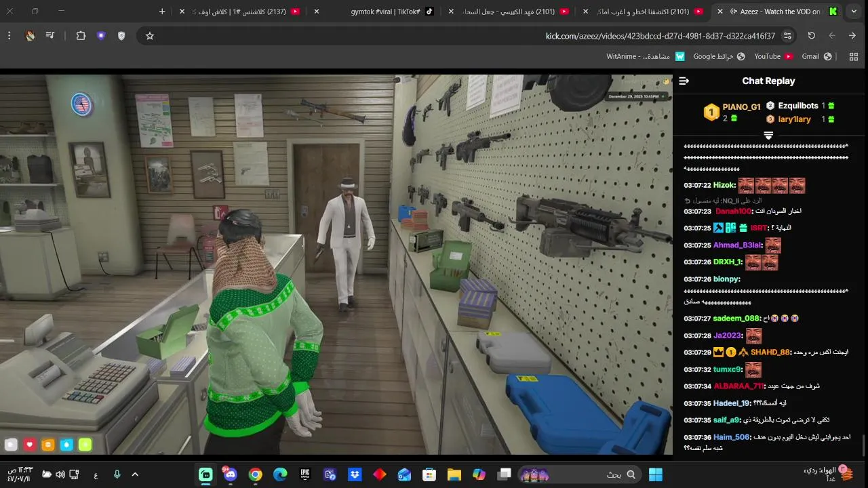868x488 pixels.
Task: Collapse the Chat Replay panel icon
Action: 684,81
